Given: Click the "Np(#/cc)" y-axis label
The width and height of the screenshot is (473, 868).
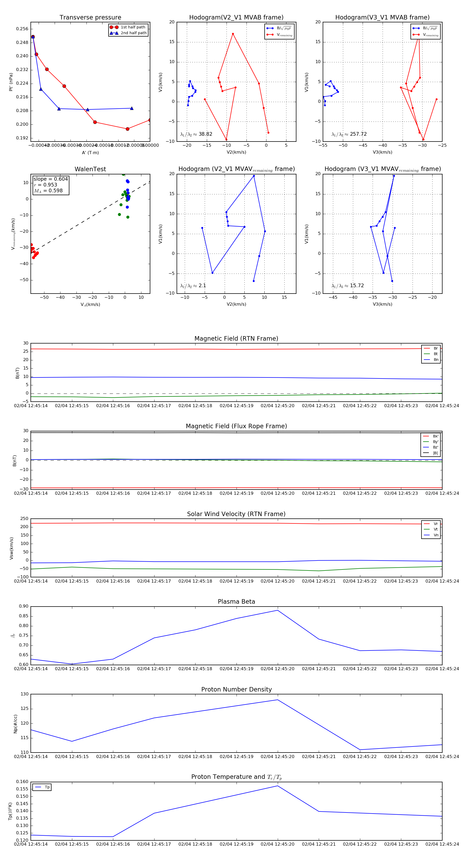Looking at the screenshot, I should pos(16,723).
